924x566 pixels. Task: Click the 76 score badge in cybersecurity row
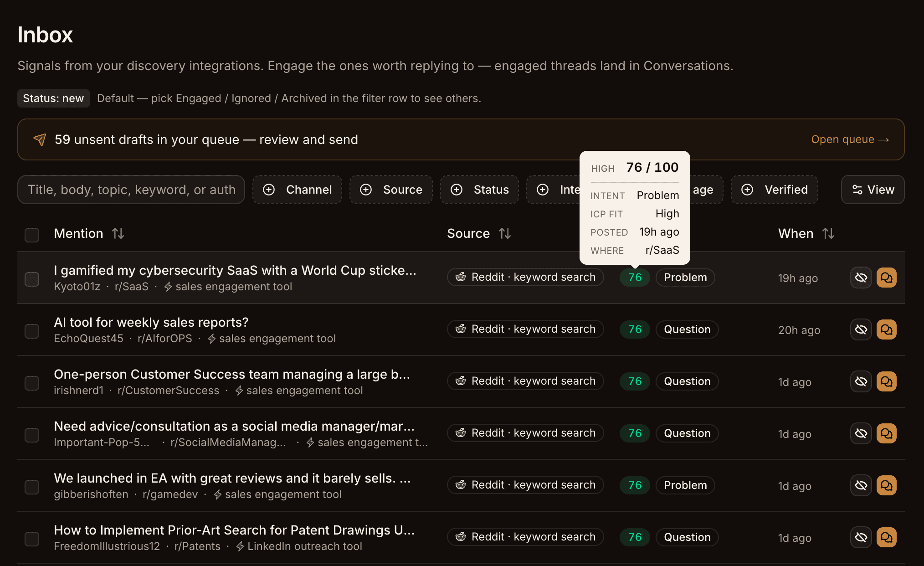tap(635, 278)
